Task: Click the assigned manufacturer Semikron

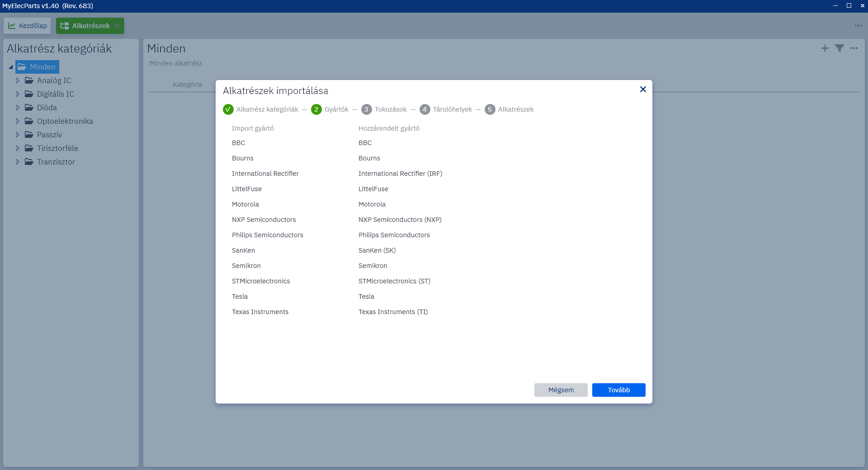Action: point(373,266)
